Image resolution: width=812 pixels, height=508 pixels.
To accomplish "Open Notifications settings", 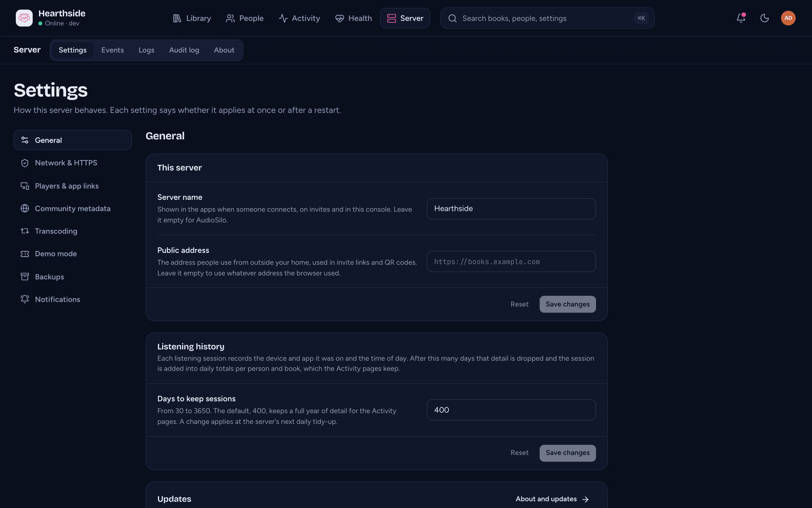I will point(72,299).
